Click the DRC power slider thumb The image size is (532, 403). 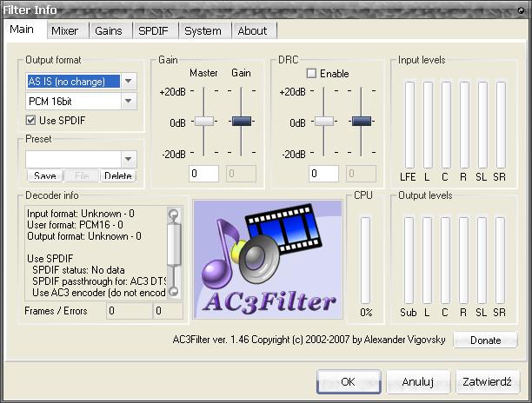coord(324,122)
